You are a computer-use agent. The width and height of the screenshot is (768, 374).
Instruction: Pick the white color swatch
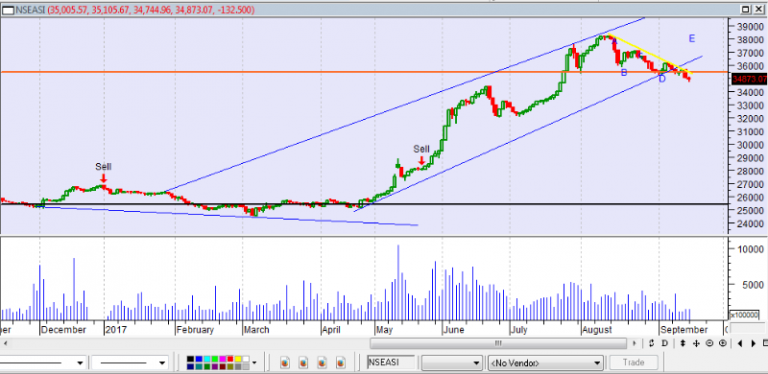246,359
